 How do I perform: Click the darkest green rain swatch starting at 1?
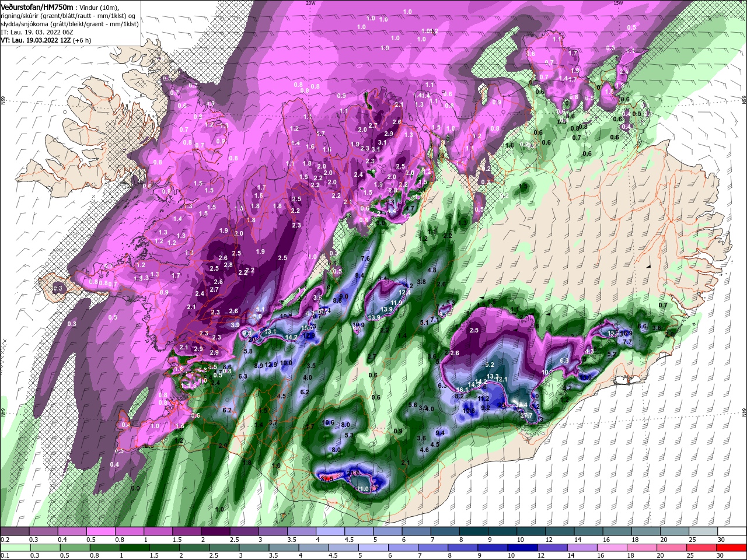click(135, 548)
